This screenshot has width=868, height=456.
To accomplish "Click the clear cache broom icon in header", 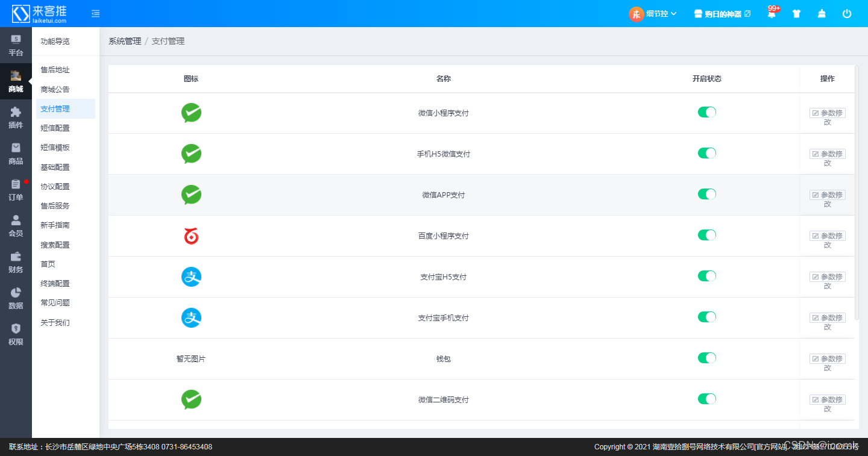I will pyautogui.click(x=822, y=13).
